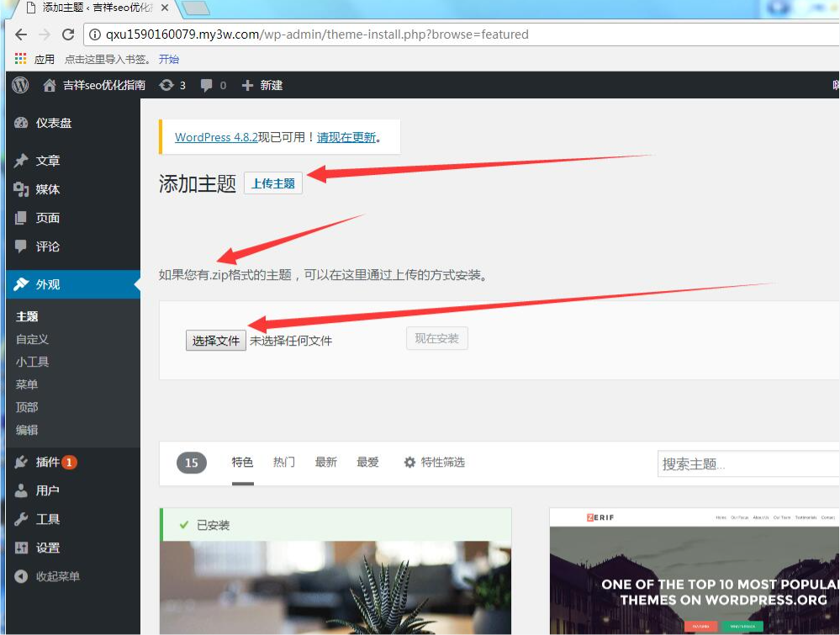Click the WordPress logo in admin bar

point(20,85)
